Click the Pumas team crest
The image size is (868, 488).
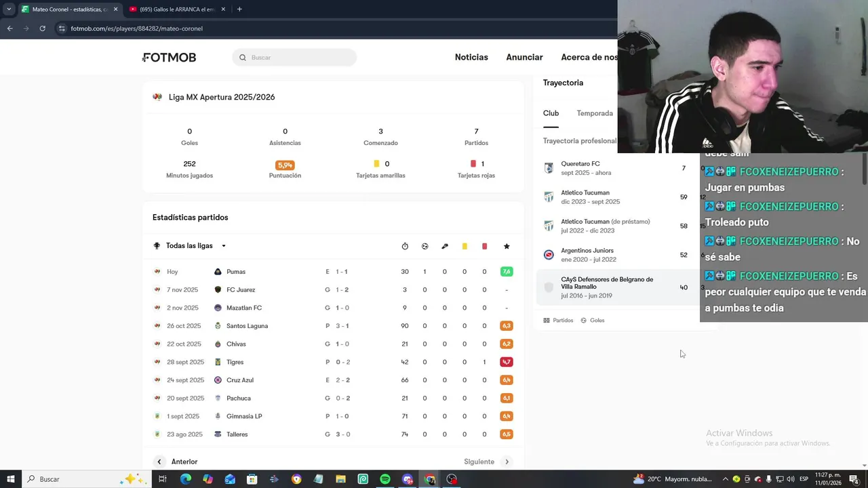[x=218, y=272]
